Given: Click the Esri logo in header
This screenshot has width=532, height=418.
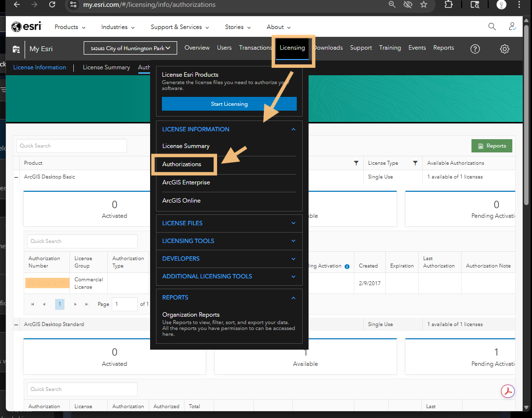Looking at the screenshot, I should pos(27,27).
